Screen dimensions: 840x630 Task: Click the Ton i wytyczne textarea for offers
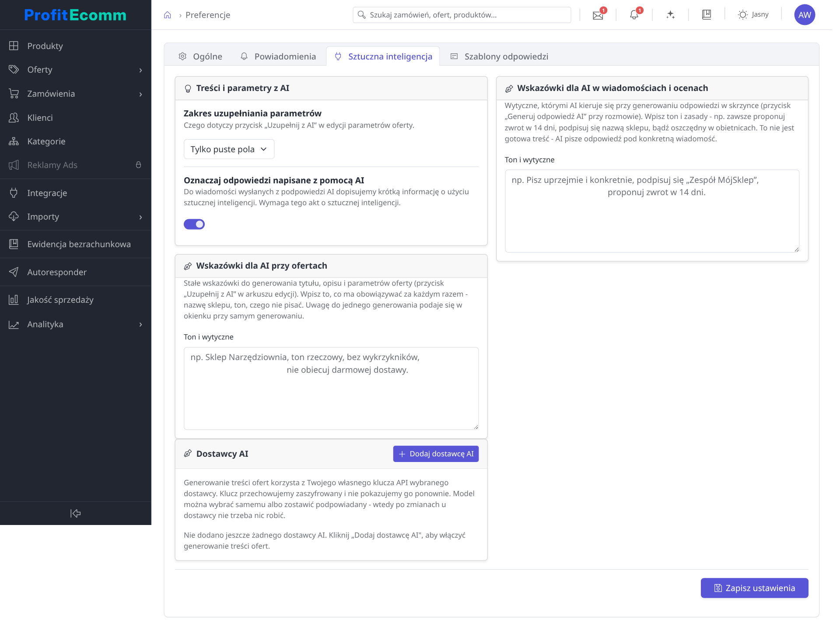point(331,388)
